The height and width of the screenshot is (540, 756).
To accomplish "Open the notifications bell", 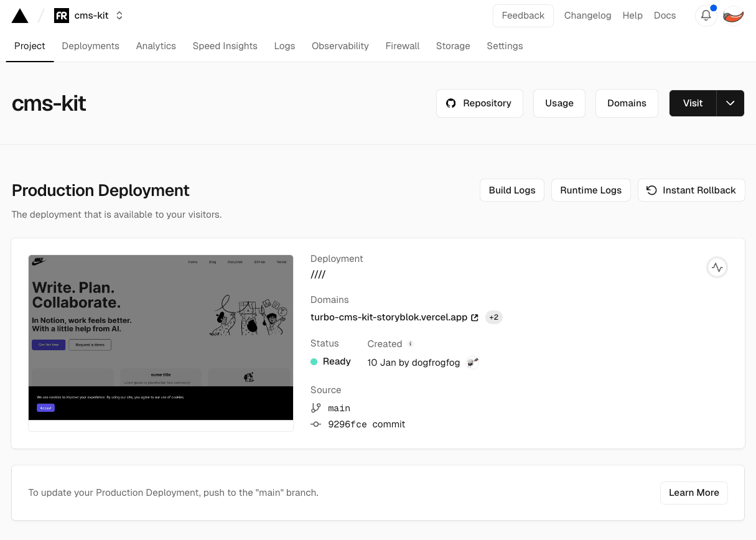I will click(706, 16).
